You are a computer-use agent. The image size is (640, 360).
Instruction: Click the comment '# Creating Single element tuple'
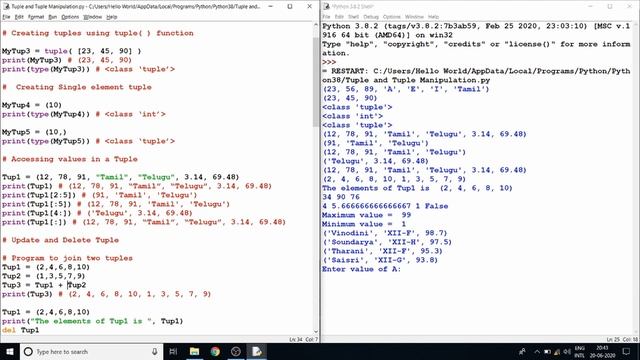coord(77,87)
